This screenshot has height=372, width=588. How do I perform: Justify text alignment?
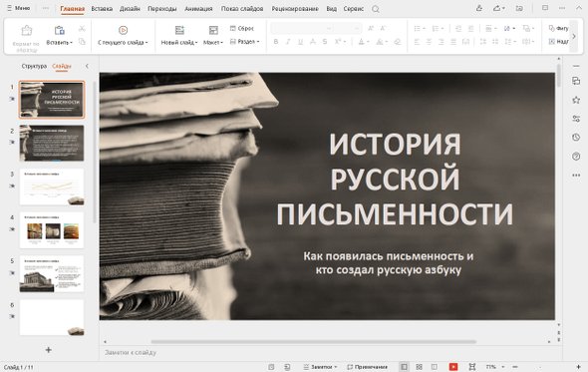(x=453, y=42)
